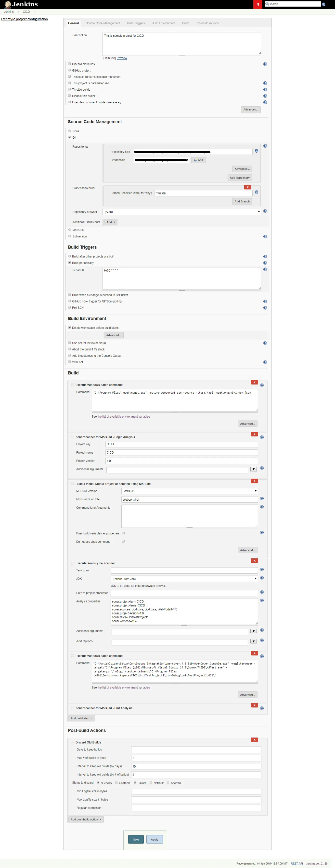Viewport: 335px width, 868px height.
Task: Jump to Build Triggers tab
Action: pyautogui.click(x=136, y=23)
